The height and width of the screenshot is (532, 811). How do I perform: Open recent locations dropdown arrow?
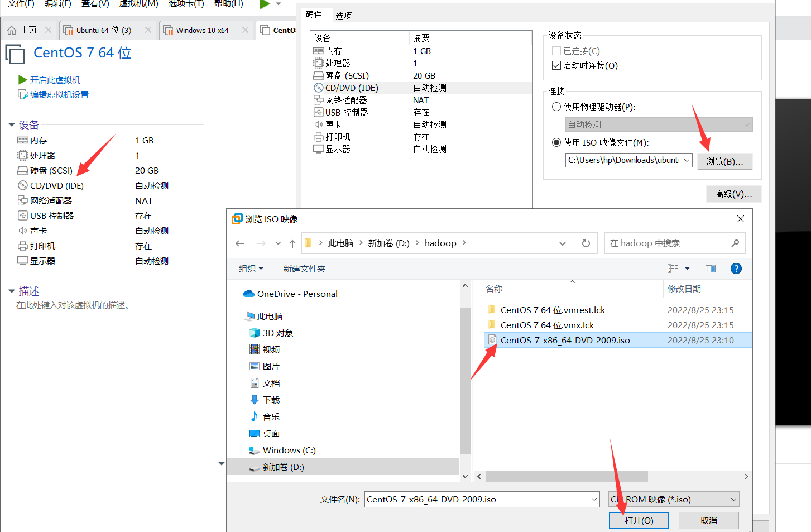pos(278,243)
